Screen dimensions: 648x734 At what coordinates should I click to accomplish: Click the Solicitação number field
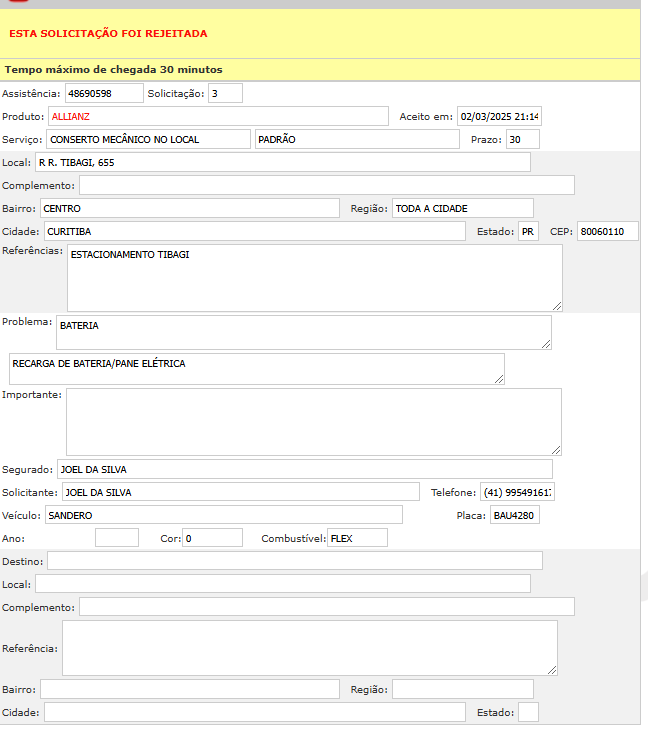pos(225,93)
